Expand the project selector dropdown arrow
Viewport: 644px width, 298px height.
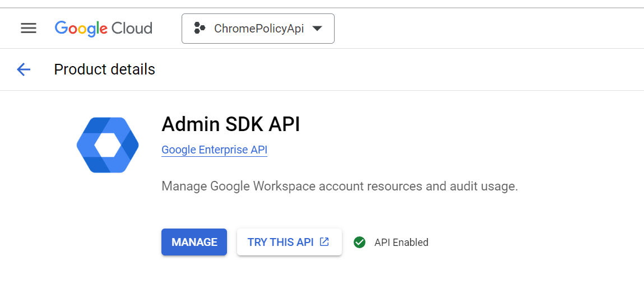click(x=317, y=28)
